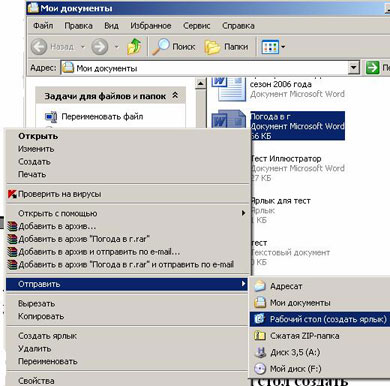Image resolution: width=390 pixels, height=386 pixels.
Task: Open the Back button history dropdown arrow
Action: click(x=83, y=47)
